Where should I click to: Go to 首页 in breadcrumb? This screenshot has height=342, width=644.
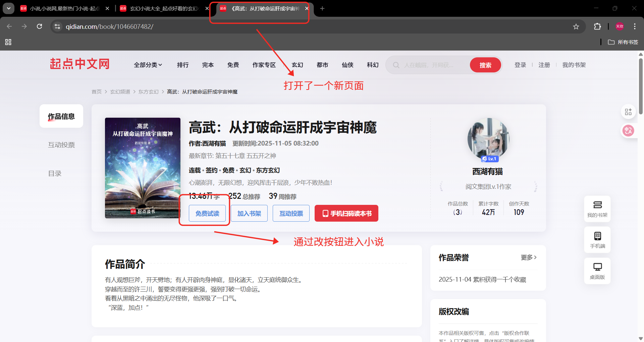pyautogui.click(x=97, y=92)
